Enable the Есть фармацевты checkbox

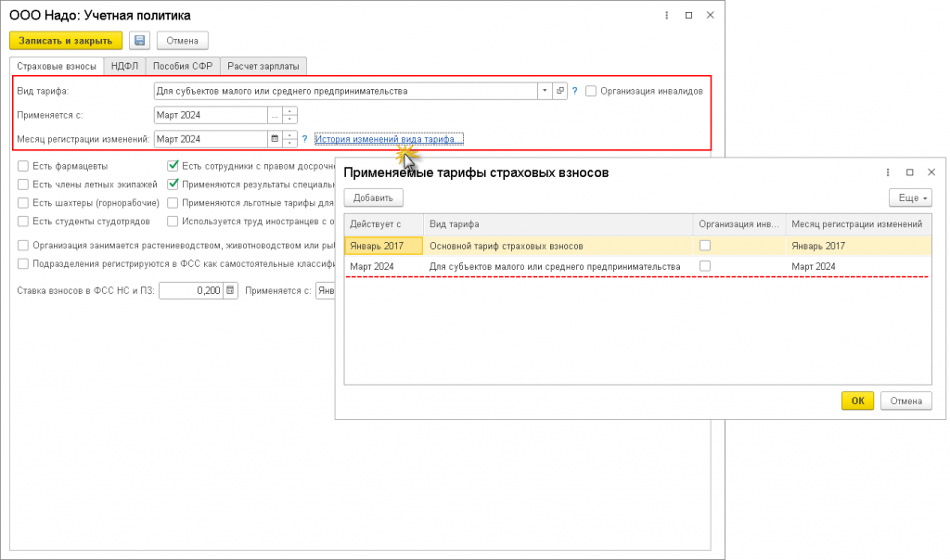[x=23, y=166]
